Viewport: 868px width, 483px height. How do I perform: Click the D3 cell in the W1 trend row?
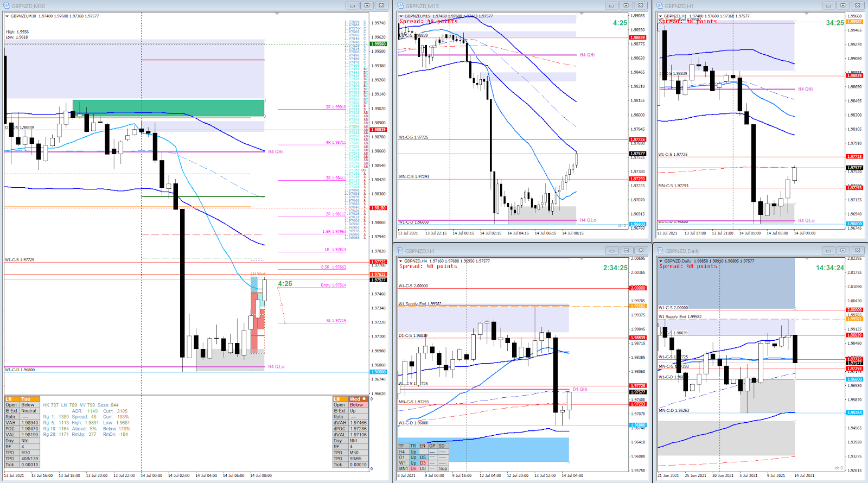point(423,463)
